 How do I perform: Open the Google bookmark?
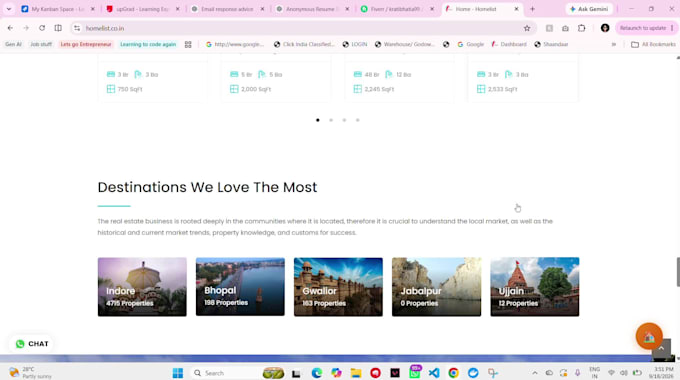coord(471,44)
